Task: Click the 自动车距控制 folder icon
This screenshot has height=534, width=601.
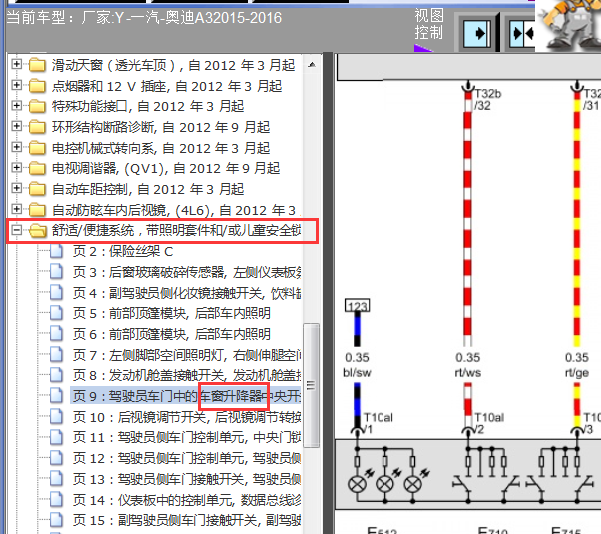Action: [37, 189]
